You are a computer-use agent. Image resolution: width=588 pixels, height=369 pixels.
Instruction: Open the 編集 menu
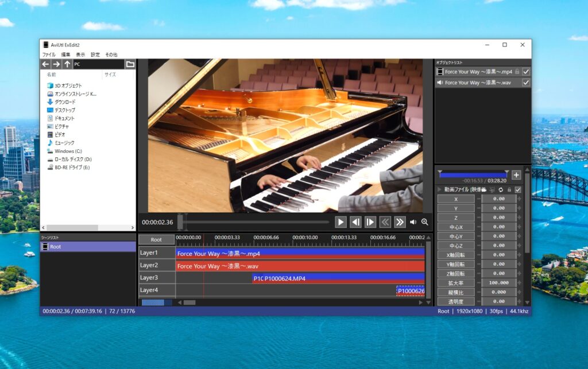click(x=65, y=55)
